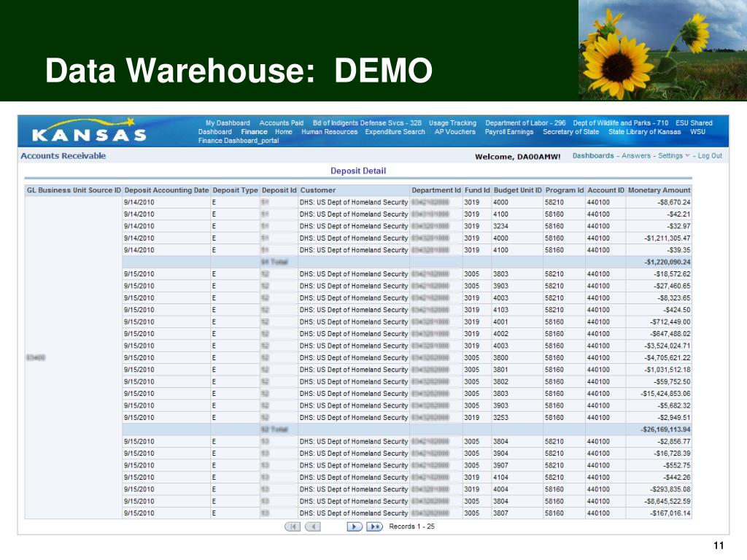Click the Monetary Amount column header
The height and width of the screenshot is (560, 747).
click(659, 190)
